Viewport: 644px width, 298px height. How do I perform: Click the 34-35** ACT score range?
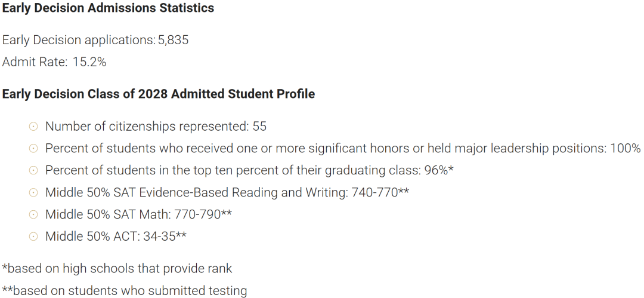click(165, 236)
